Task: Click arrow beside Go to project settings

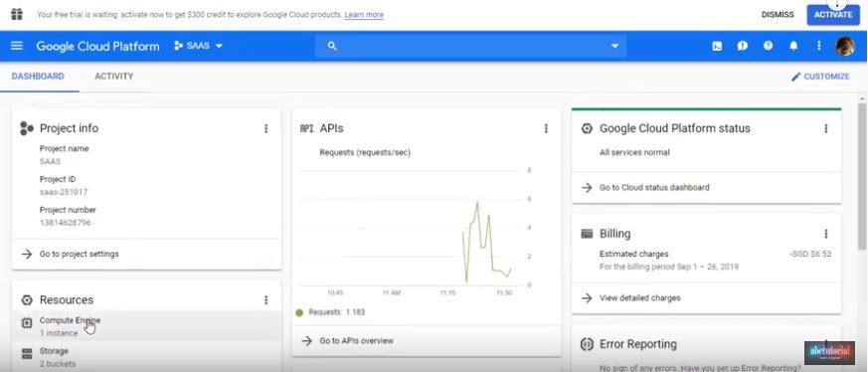Action: tap(27, 254)
